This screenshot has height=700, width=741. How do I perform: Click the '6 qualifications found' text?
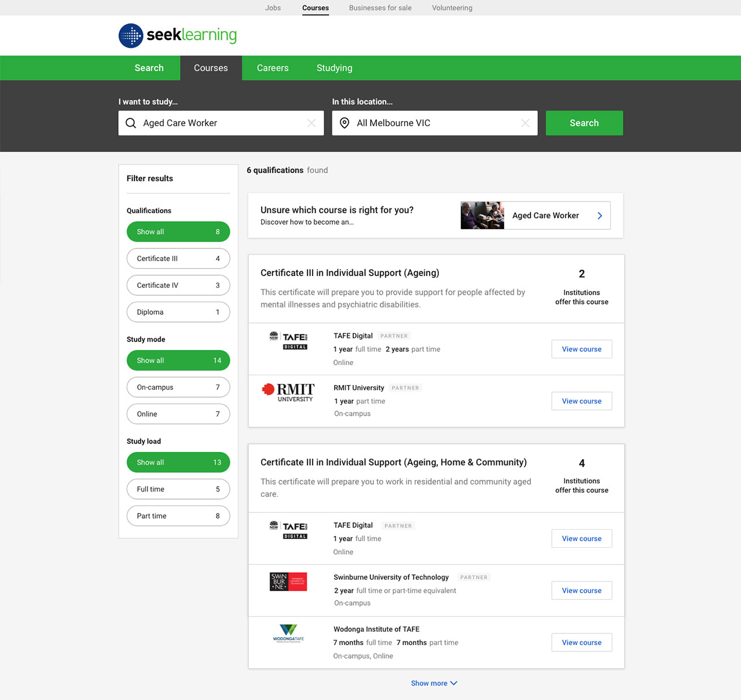click(x=287, y=170)
